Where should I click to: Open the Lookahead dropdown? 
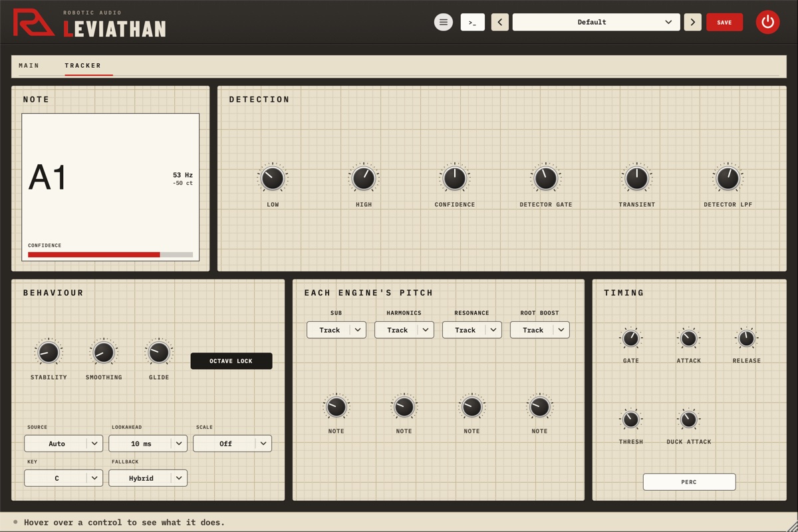148,444
